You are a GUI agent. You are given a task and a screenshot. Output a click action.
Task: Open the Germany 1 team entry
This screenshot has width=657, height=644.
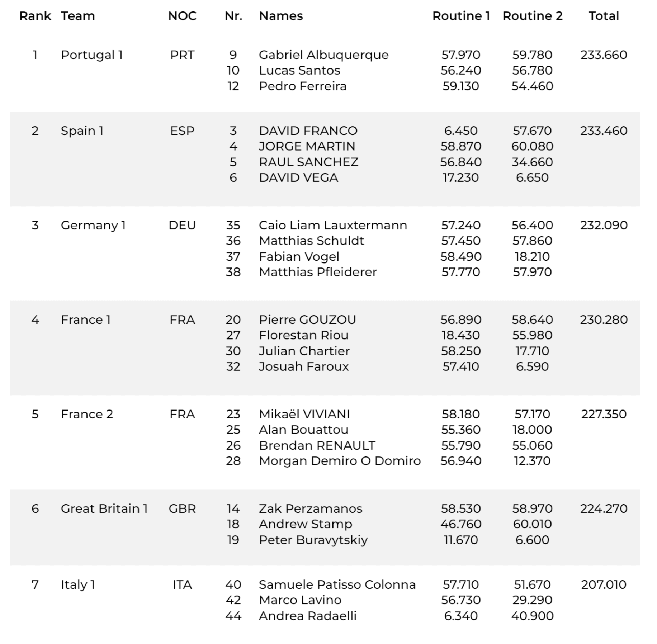[x=93, y=225]
